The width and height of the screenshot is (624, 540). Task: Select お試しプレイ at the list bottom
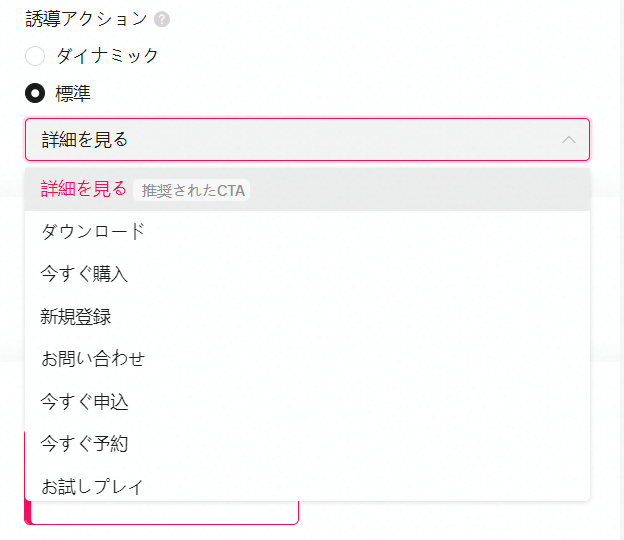[x=93, y=487]
